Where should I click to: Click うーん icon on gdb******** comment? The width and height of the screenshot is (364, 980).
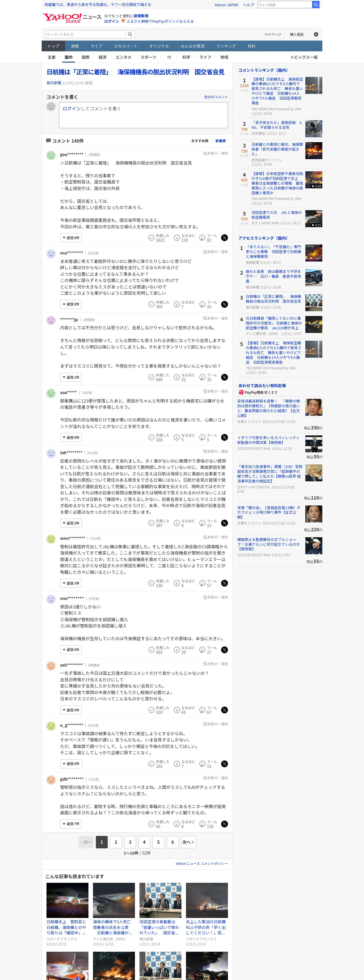202,824
